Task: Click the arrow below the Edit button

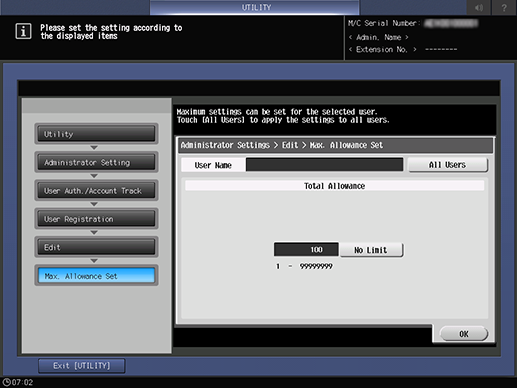Action: click(94, 261)
